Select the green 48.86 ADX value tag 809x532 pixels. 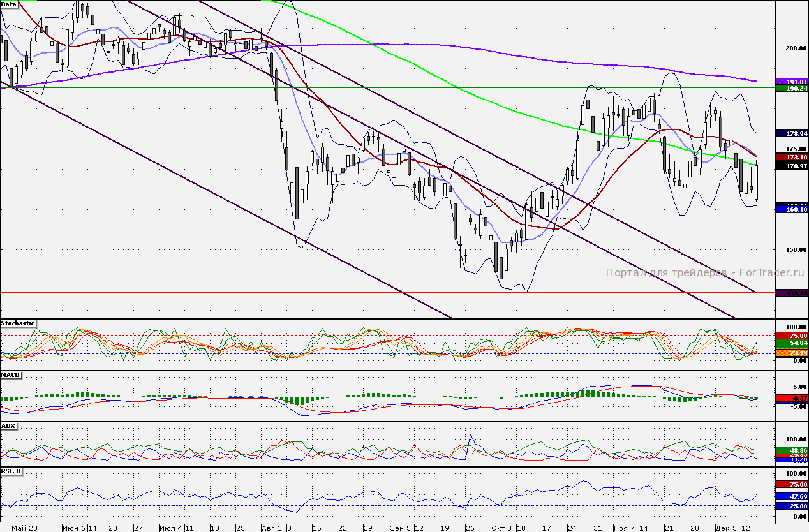[792, 450]
